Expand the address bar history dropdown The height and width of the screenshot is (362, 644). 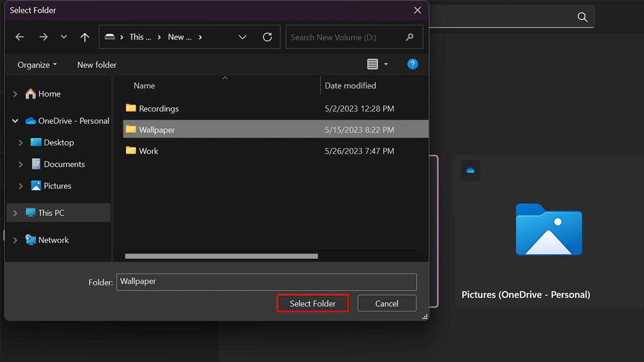[x=243, y=37]
